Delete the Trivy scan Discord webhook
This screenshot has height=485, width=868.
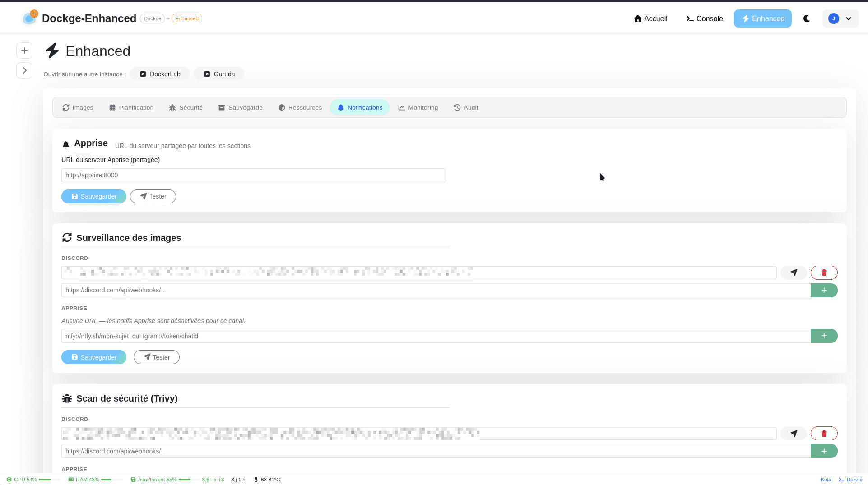824,434
